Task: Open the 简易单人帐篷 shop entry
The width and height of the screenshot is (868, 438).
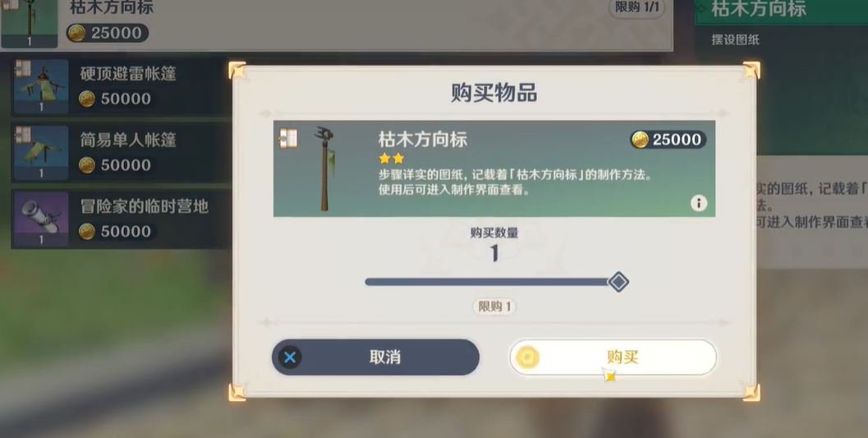Action: (121, 152)
